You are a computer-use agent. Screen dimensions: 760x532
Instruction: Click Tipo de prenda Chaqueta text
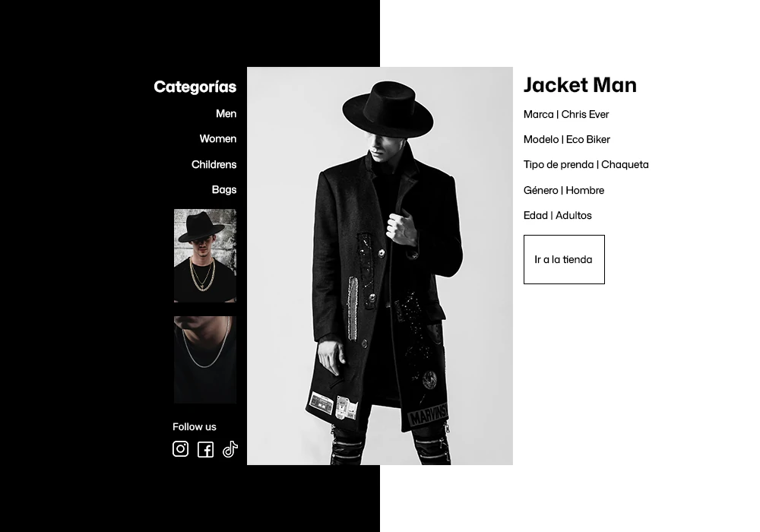click(x=586, y=165)
